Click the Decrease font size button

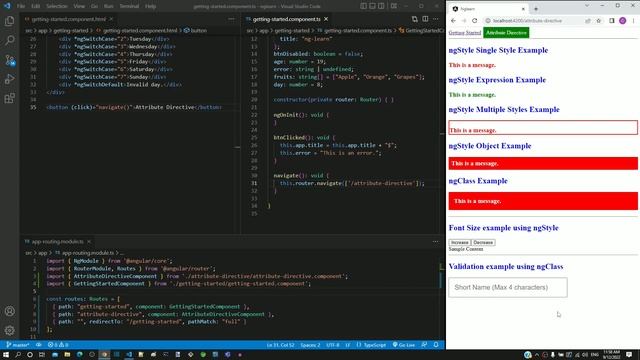click(483, 242)
